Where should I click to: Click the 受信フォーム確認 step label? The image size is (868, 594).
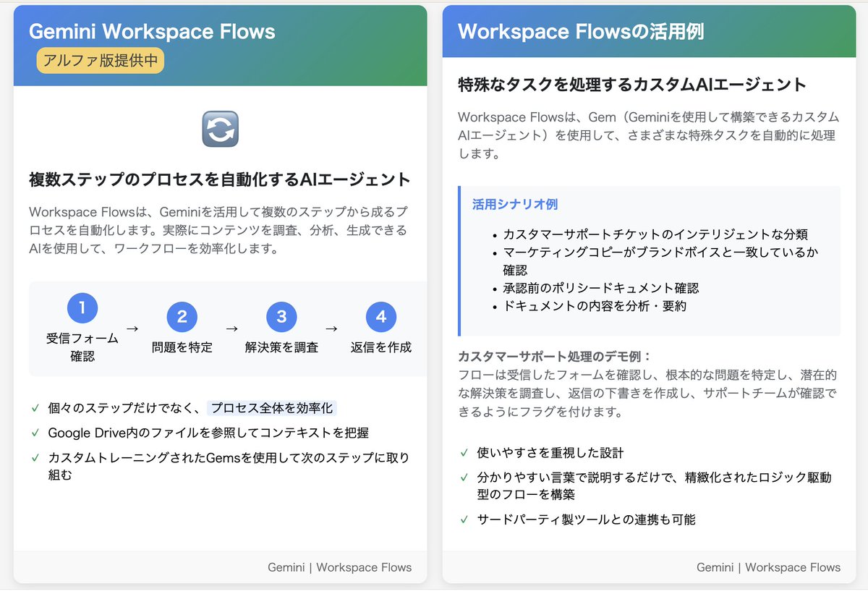click(82, 347)
